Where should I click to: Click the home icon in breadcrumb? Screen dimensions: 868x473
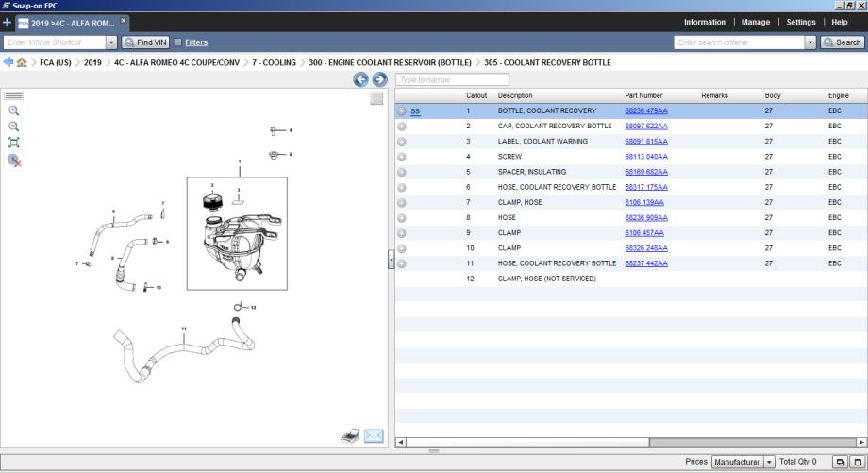pyautogui.click(x=21, y=62)
